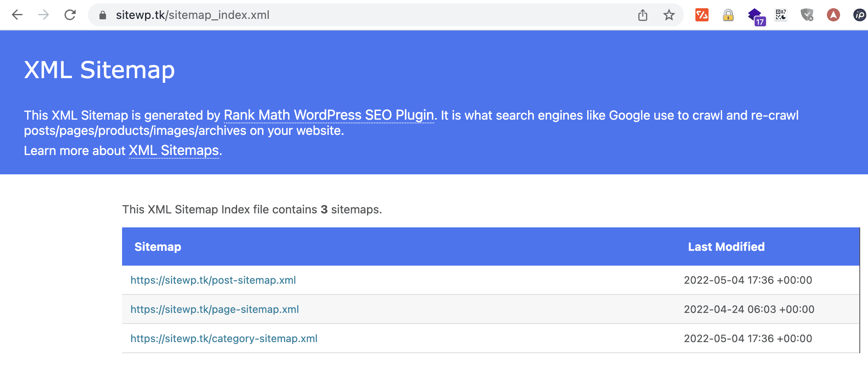868x375 pixels.
Task: Click the orange code-style extension icon
Action: click(702, 15)
